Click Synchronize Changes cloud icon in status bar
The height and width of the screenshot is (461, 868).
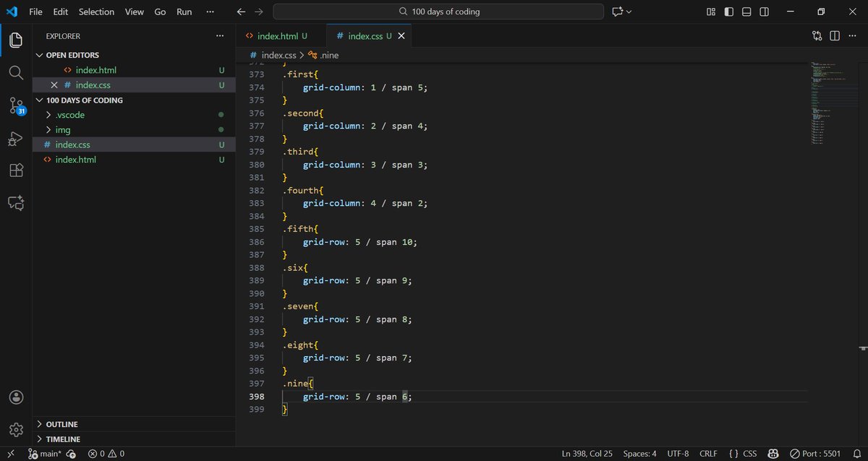point(71,454)
